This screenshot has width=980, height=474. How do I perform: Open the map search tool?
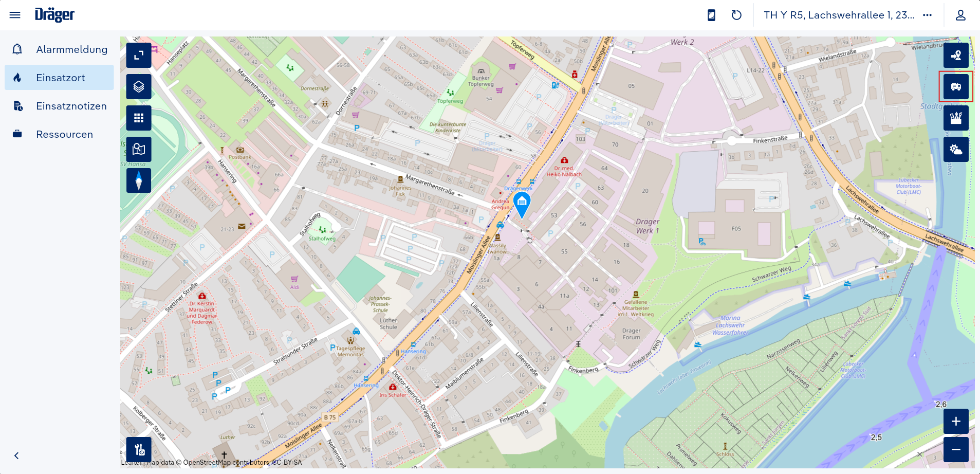pyautogui.click(x=139, y=150)
